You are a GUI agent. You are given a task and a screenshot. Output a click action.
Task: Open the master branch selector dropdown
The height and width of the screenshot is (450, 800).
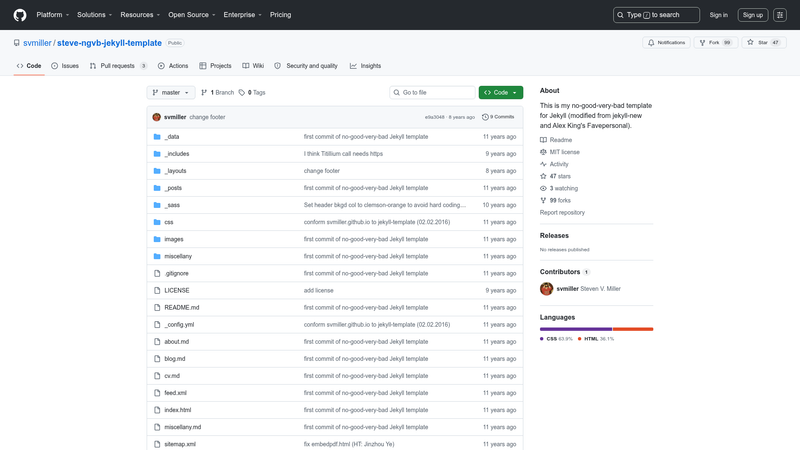pyautogui.click(x=171, y=92)
